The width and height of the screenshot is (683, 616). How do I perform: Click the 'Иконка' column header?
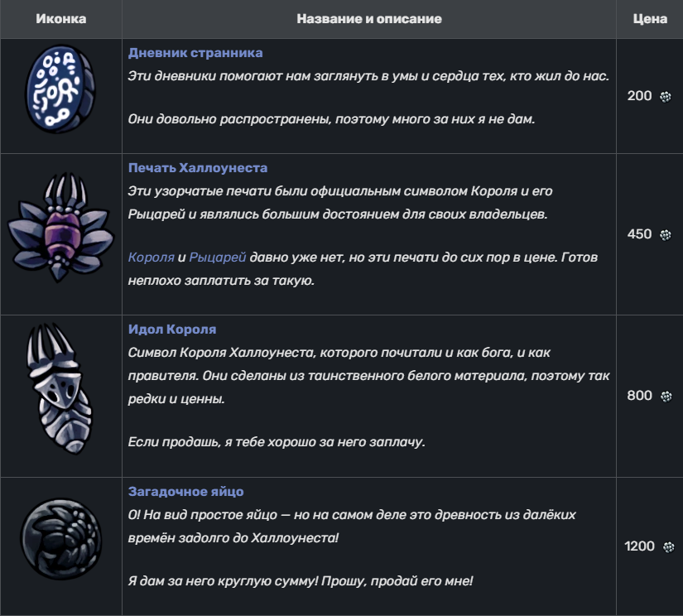tap(61, 19)
